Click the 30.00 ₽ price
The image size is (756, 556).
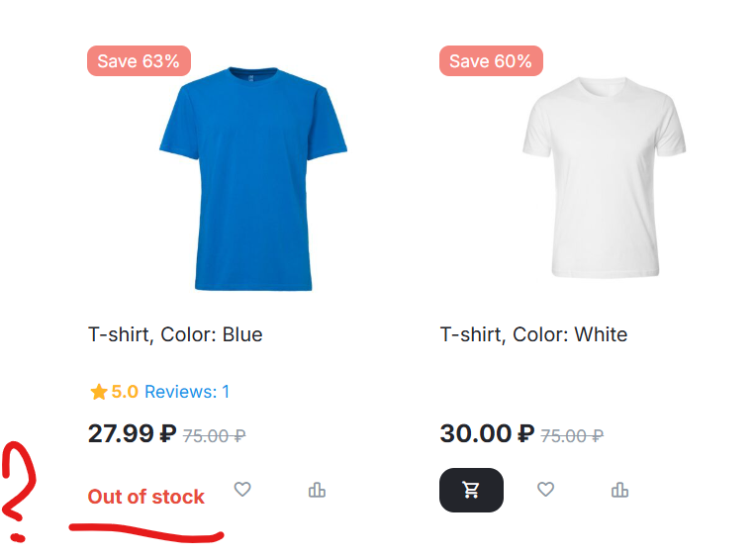pyautogui.click(x=486, y=433)
